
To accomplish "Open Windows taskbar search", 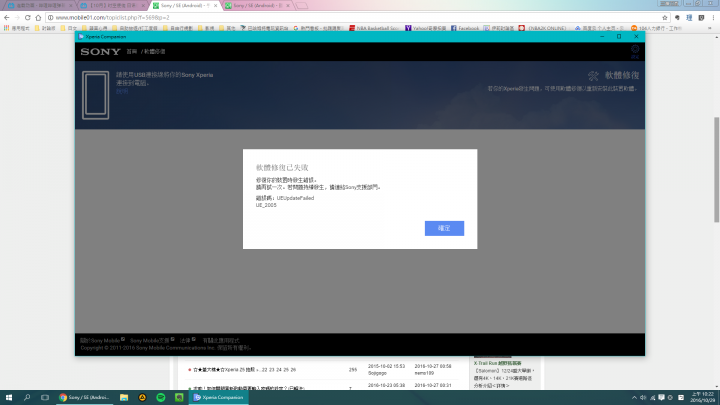I will [27, 398].
